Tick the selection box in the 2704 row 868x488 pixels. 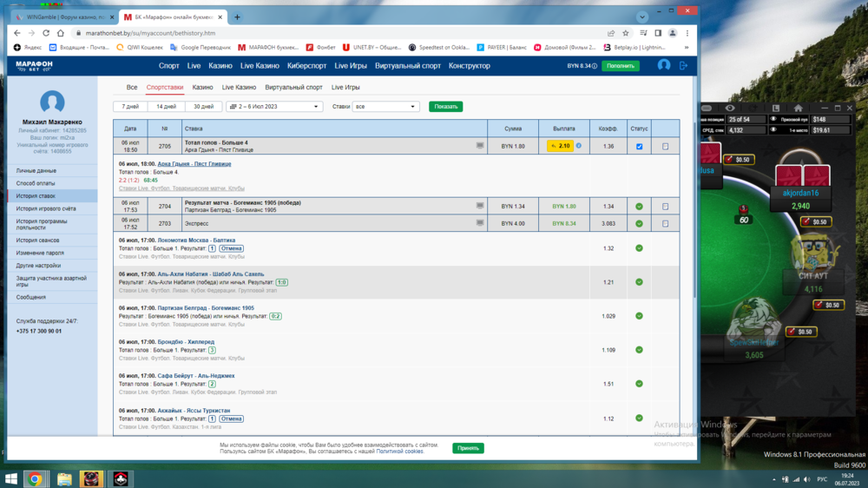[x=665, y=207]
